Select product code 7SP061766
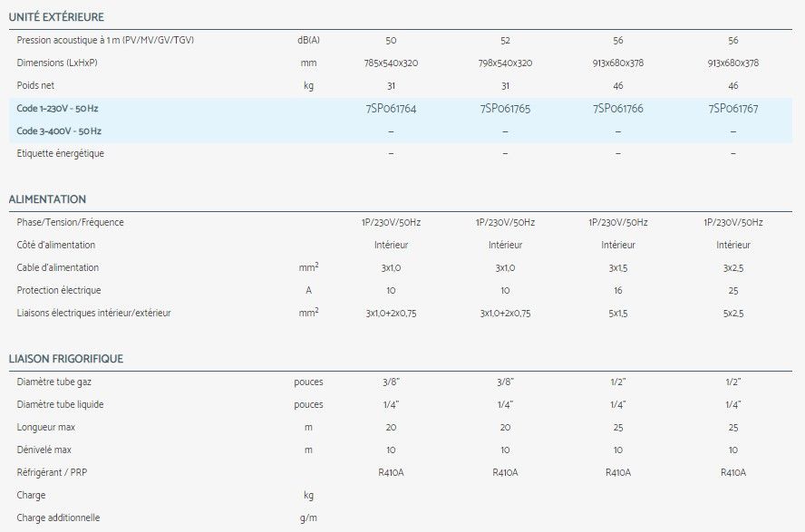Viewport: 805px width, 532px height. 617,109
